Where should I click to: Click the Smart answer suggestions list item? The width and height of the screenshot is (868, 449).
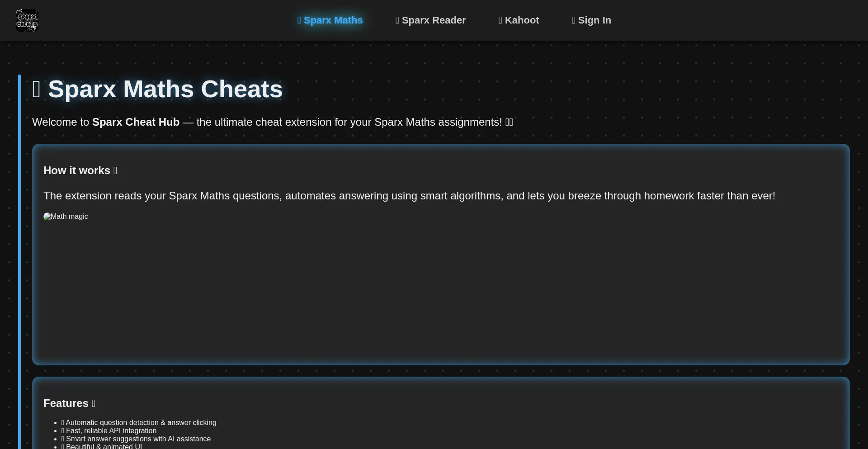coord(138,439)
